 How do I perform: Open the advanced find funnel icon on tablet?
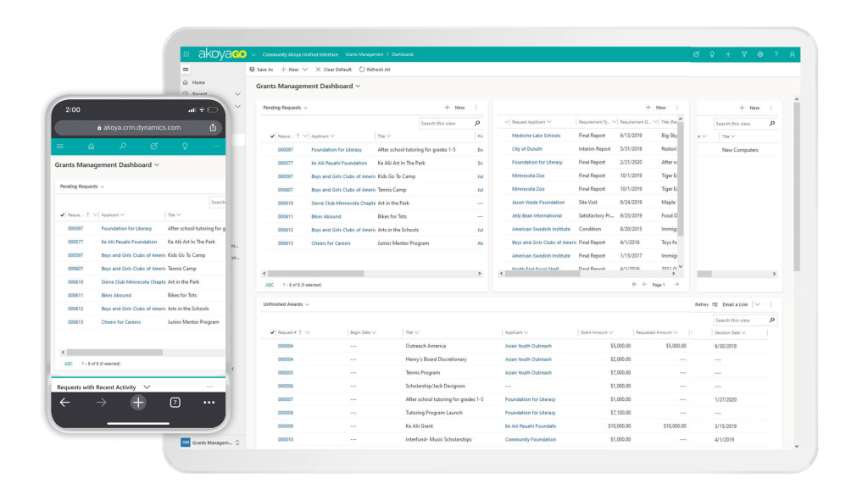click(744, 54)
